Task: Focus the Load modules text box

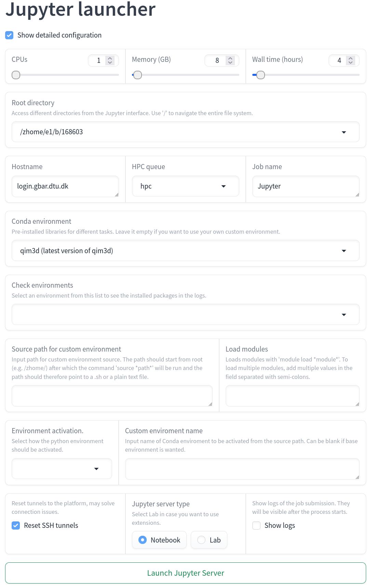Action: click(292, 396)
